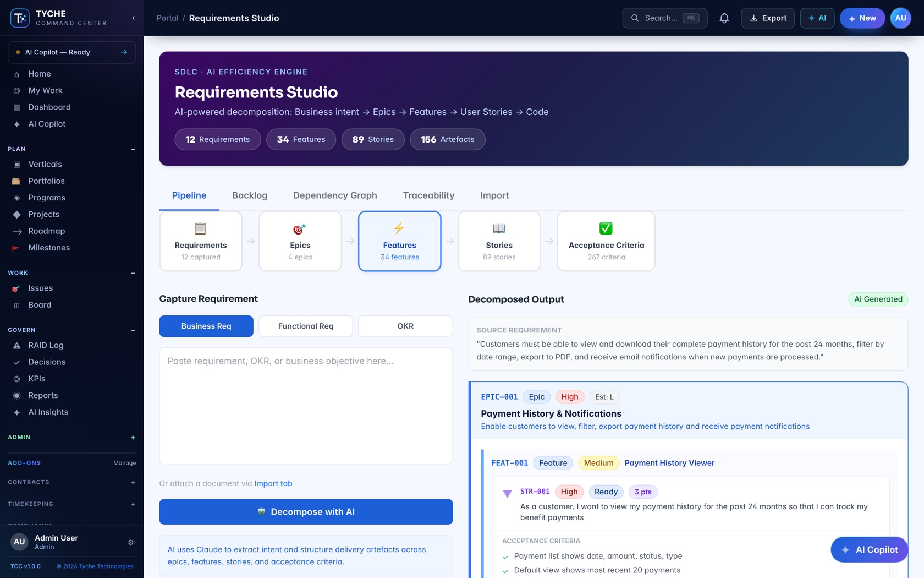Select the Requirements pipeline stage card
This screenshot has height=578, width=924.
coord(201,241)
